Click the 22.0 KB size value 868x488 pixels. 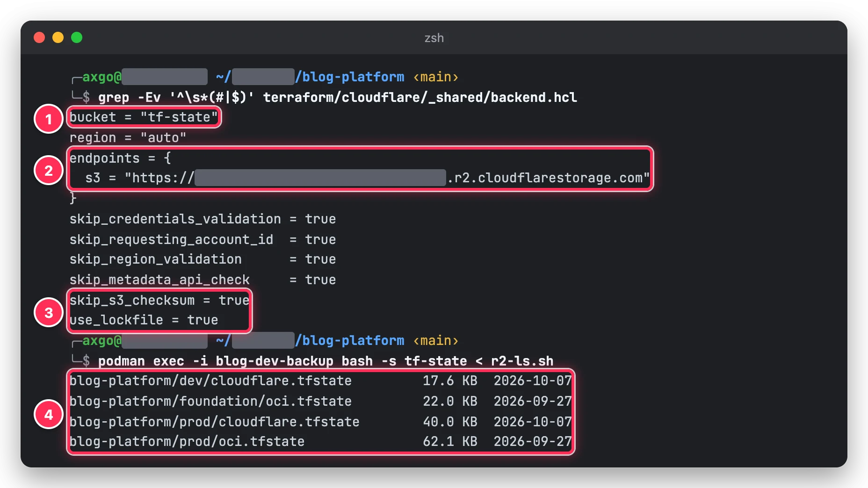450,401
